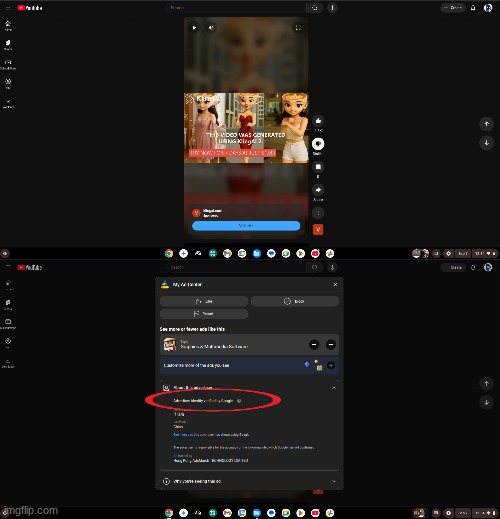The width and height of the screenshot is (500, 519).
Task: Click the search field in the top screenshot
Action: [x=236, y=8]
